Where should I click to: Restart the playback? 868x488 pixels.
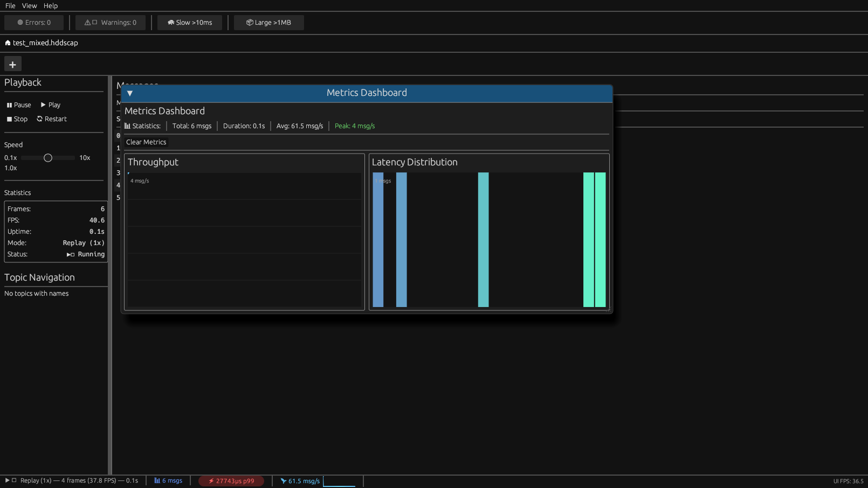(x=52, y=118)
